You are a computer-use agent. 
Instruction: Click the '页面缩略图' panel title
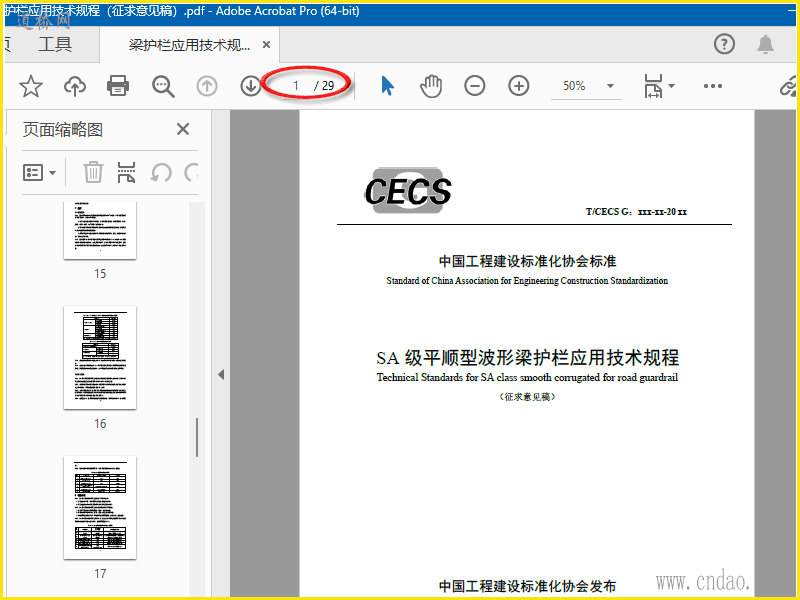click(x=62, y=130)
